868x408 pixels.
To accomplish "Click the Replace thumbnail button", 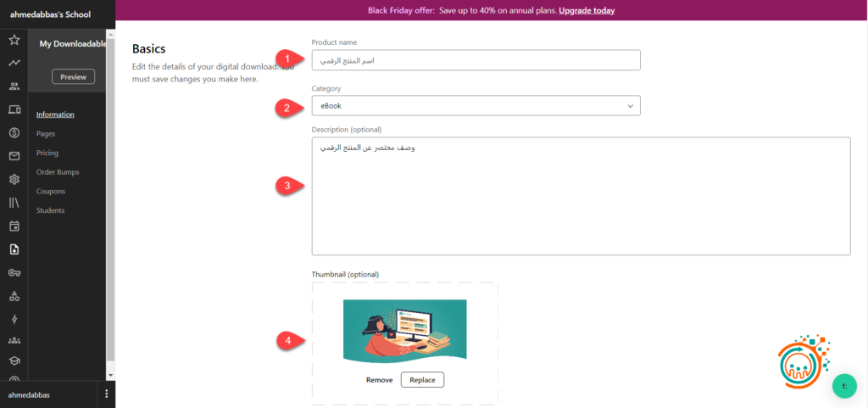I will tap(422, 380).
